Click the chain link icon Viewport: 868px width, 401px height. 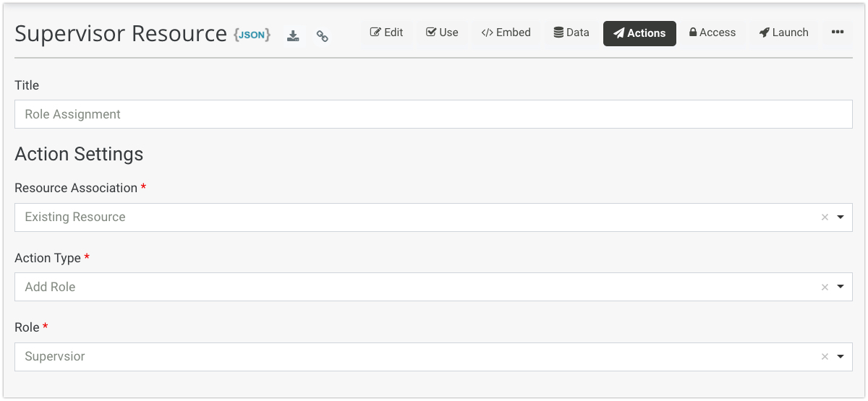pos(323,35)
